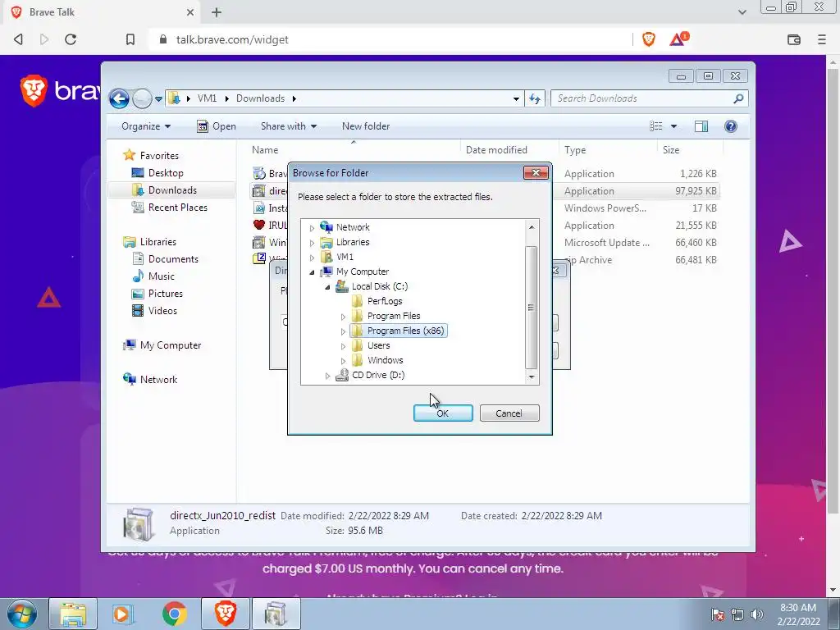Open Windows Media Player from taskbar
This screenshot has height=630, width=840.
point(123,614)
